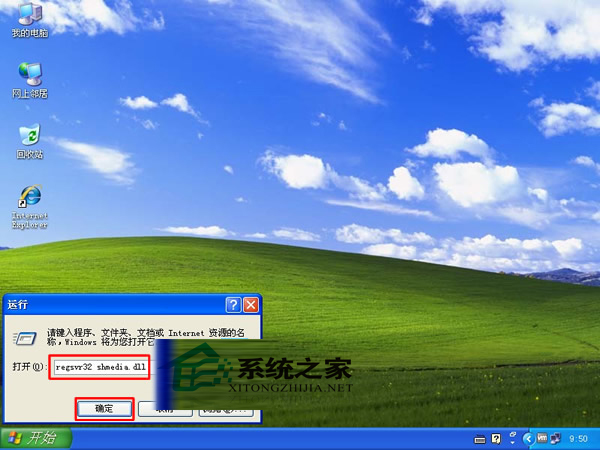Open the green Start menu button
The width and height of the screenshot is (600, 450).
(x=35, y=438)
